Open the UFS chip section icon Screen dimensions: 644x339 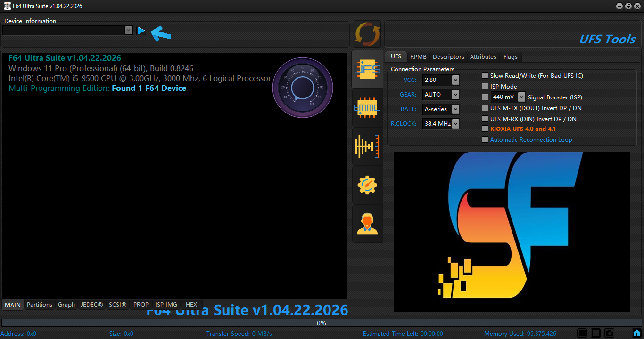point(367,69)
